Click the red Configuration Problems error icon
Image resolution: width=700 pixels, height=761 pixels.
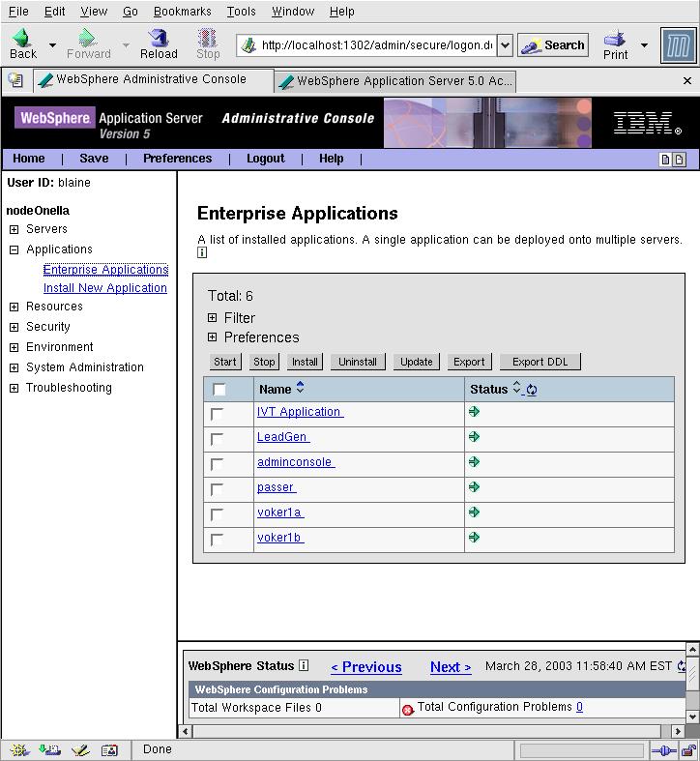(x=408, y=710)
